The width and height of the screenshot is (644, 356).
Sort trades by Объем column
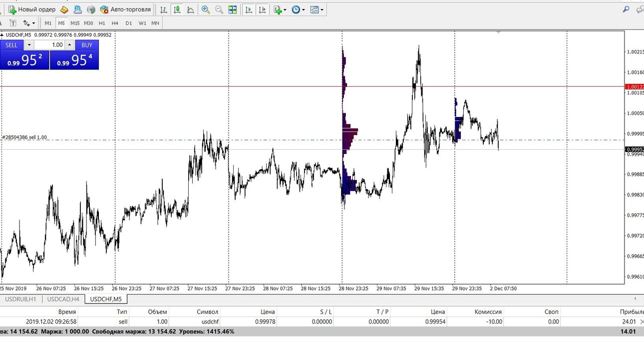coord(157,312)
